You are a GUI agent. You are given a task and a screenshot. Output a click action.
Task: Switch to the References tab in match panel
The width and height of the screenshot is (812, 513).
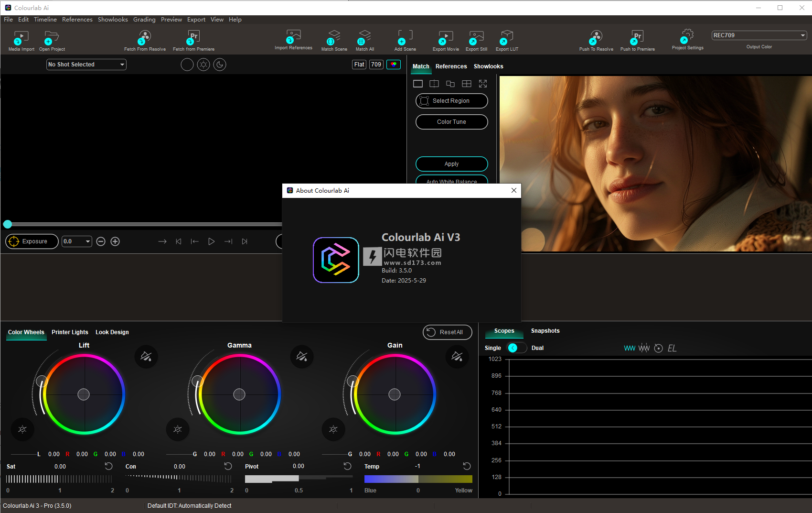(451, 66)
